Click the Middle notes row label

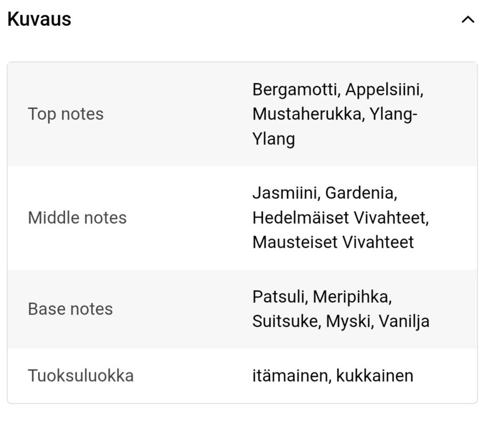[x=77, y=218]
